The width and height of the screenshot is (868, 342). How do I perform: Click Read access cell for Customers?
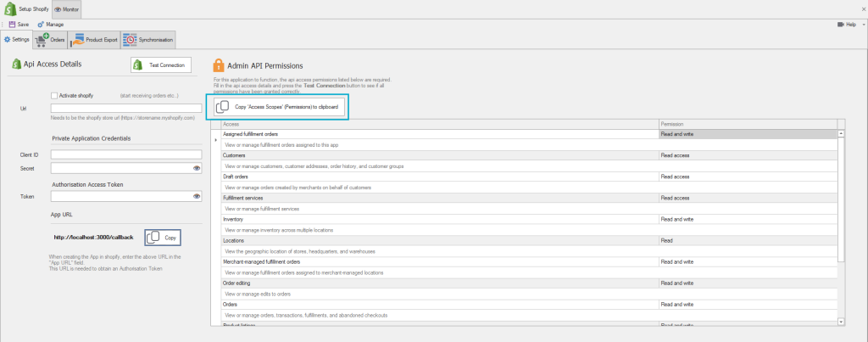748,156
